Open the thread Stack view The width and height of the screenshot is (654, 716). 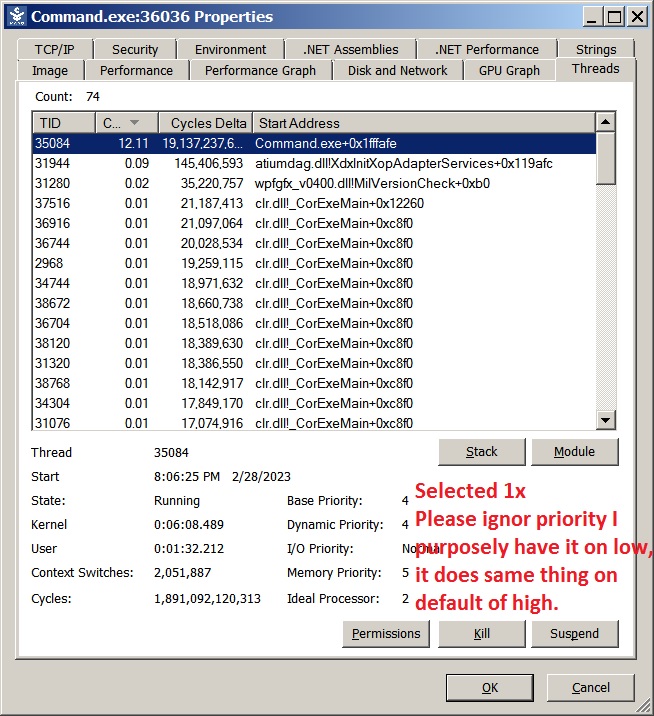coord(482,452)
